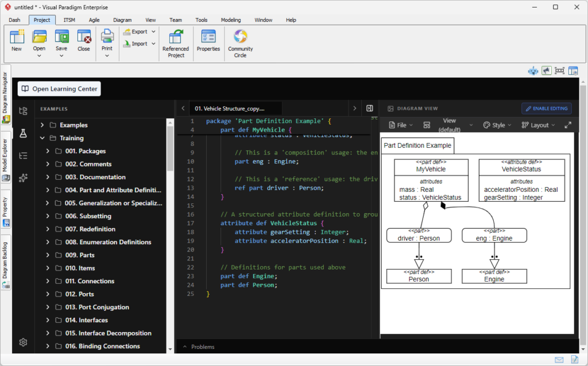Click the Print icon
The image size is (588, 366).
107,37
